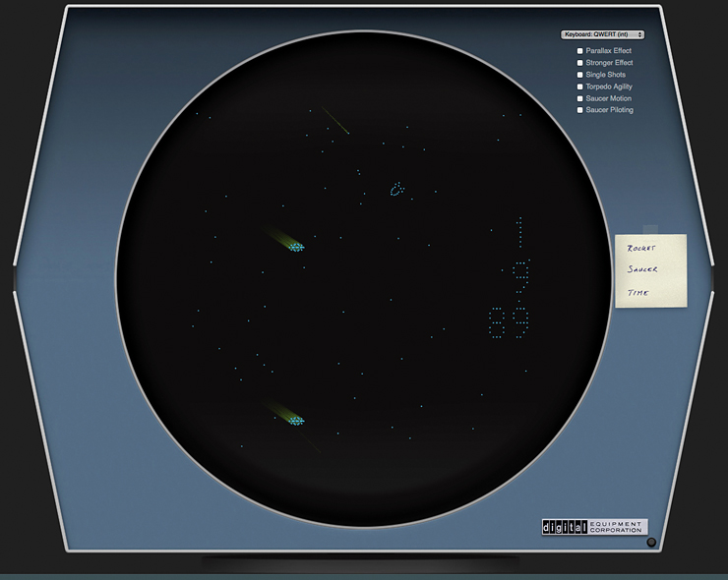Turn on Torpedo Agility
Screen dimensions: 728x580
pyautogui.click(x=580, y=87)
